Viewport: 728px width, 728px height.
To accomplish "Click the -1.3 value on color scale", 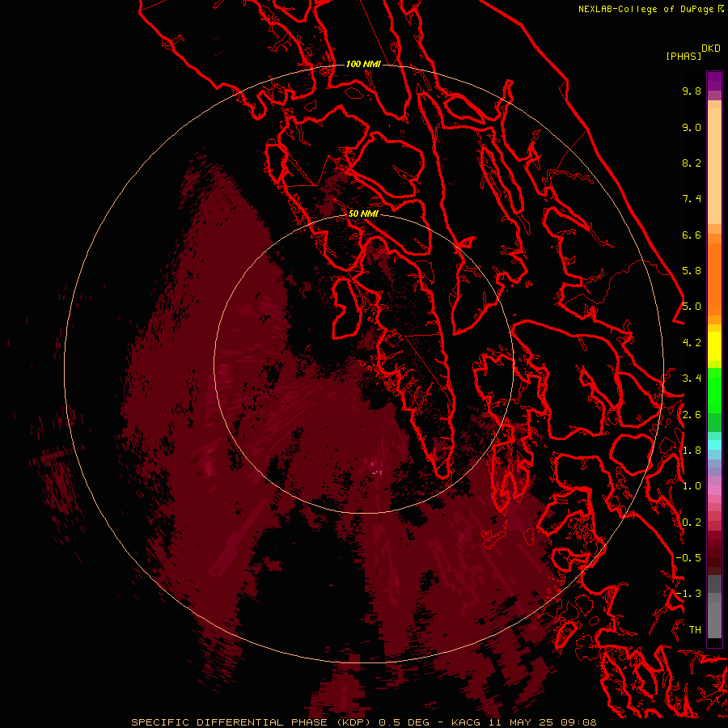I will pyautogui.click(x=688, y=594).
